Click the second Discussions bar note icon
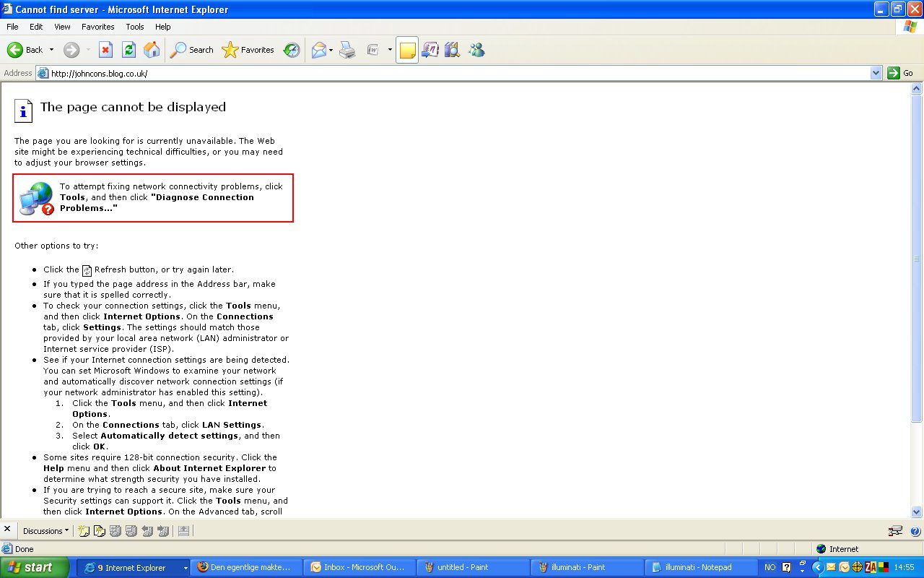 [100, 531]
